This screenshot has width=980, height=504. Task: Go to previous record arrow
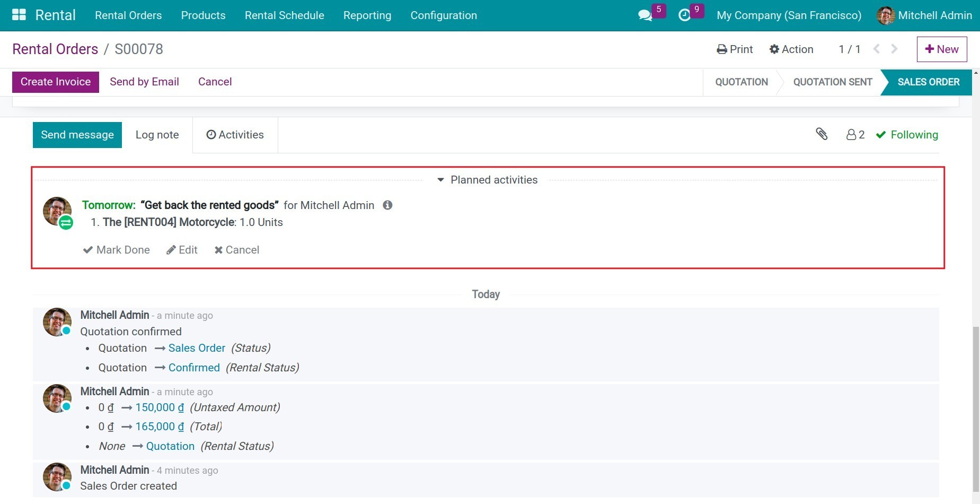pos(877,49)
